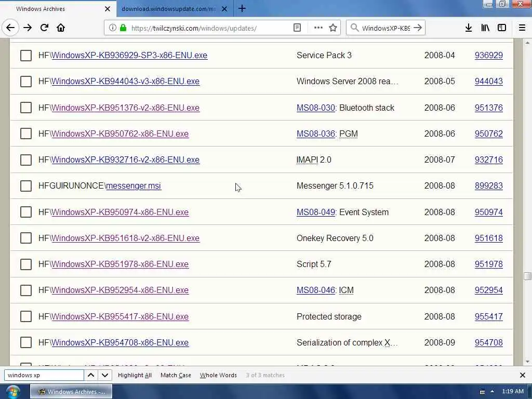Click the scrollbar up arrow
The image size is (532, 399).
(527, 43)
